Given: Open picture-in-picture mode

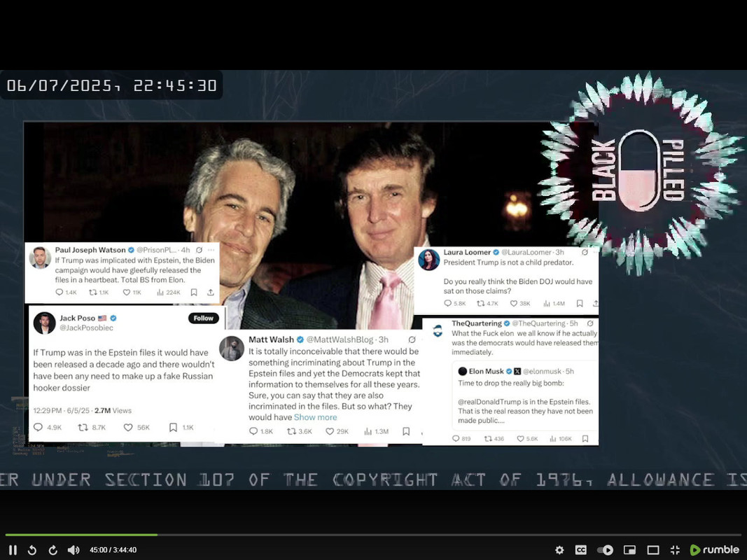Looking at the screenshot, I should click(629, 550).
